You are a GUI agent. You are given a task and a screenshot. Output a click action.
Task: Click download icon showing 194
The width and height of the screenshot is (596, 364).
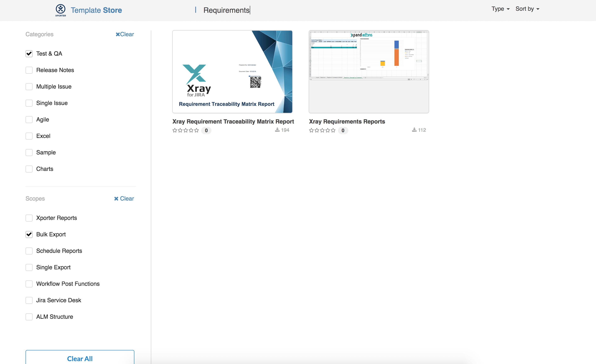point(277,130)
